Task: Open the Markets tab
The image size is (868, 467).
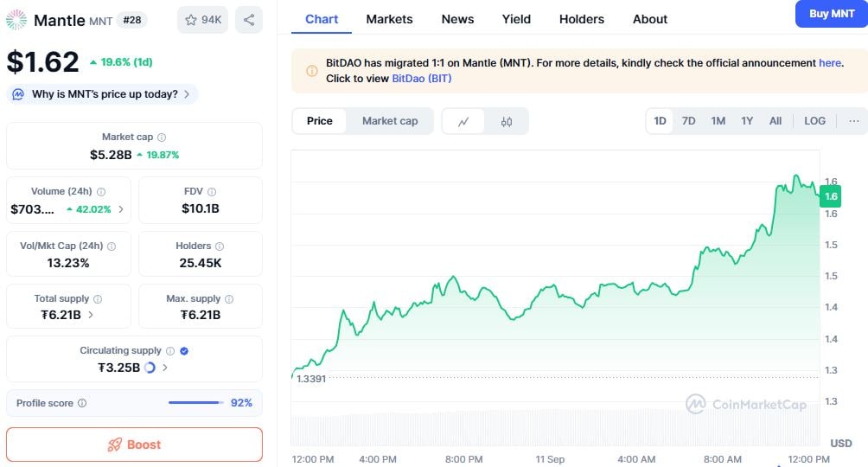Action: [x=389, y=19]
